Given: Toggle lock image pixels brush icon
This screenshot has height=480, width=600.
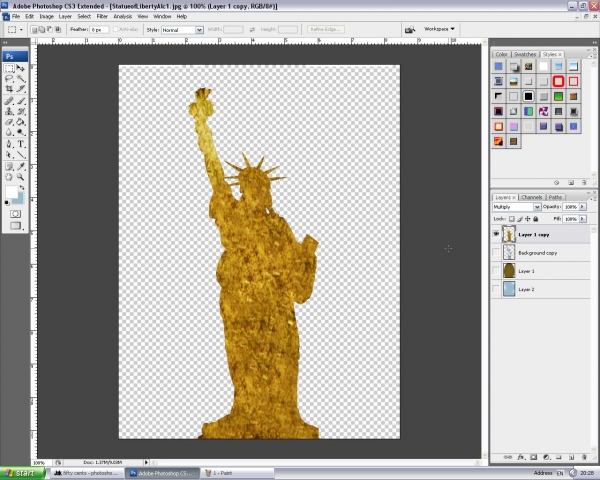Looking at the screenshot, I should [x=520, y=219].
